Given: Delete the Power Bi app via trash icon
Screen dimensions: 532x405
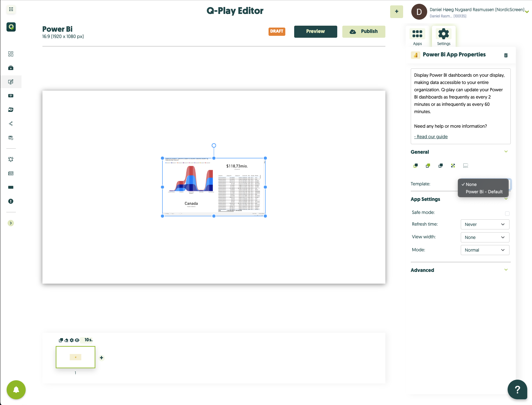Looking at the screenshot, I should [x=506, y=55].
